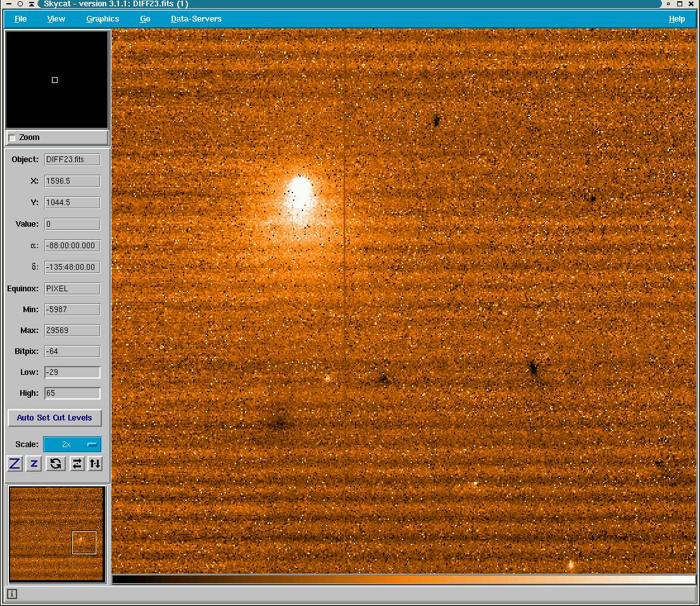This screenshot has width=700, height=606.
Task: Click the bright comet nucleus in image
Action: click(x=300, y=192)
